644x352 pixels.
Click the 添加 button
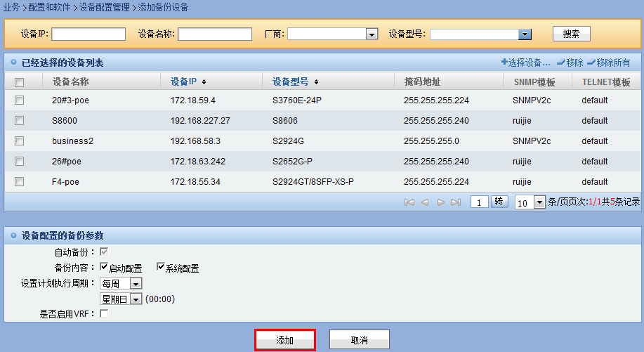(284, 340)
